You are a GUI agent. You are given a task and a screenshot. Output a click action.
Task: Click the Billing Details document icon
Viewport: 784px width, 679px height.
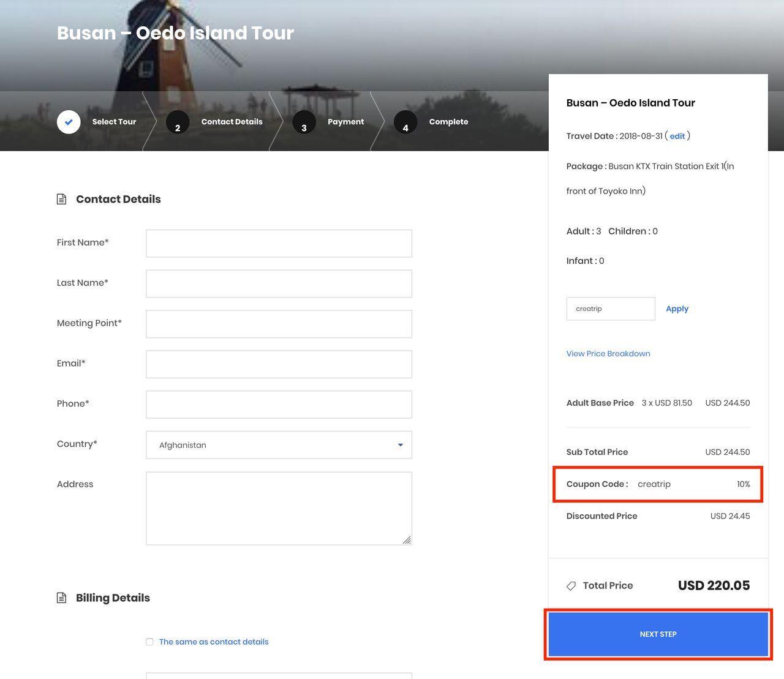61,598
